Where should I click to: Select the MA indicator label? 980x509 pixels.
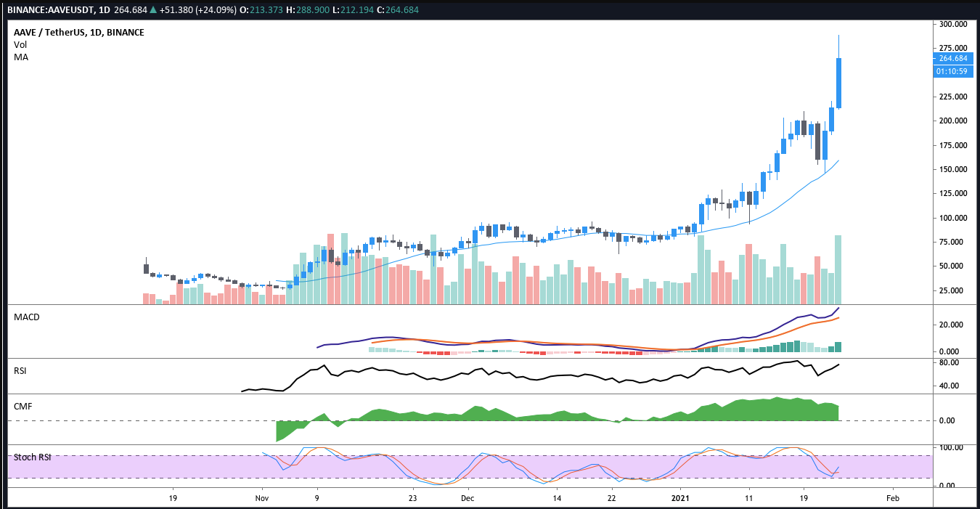(x=20, y=57)
